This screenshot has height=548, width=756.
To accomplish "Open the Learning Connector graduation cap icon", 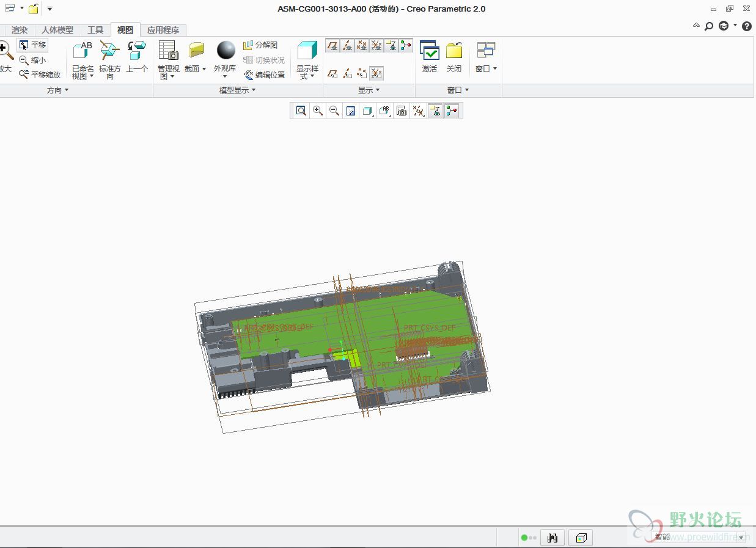I will click(724, 26).
